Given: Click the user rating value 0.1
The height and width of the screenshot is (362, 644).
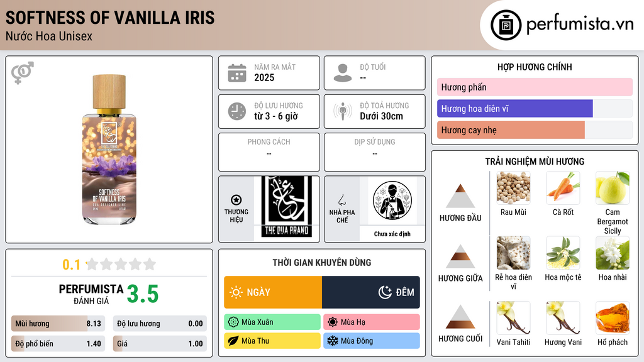Looking at the screenshot, I should (72, 265).
